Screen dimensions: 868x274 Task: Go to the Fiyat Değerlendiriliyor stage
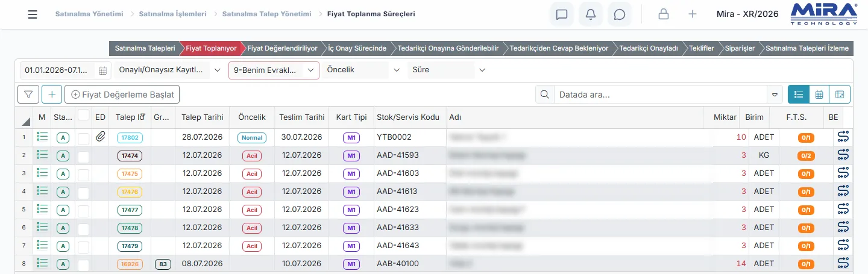click(x=282, y=48)
